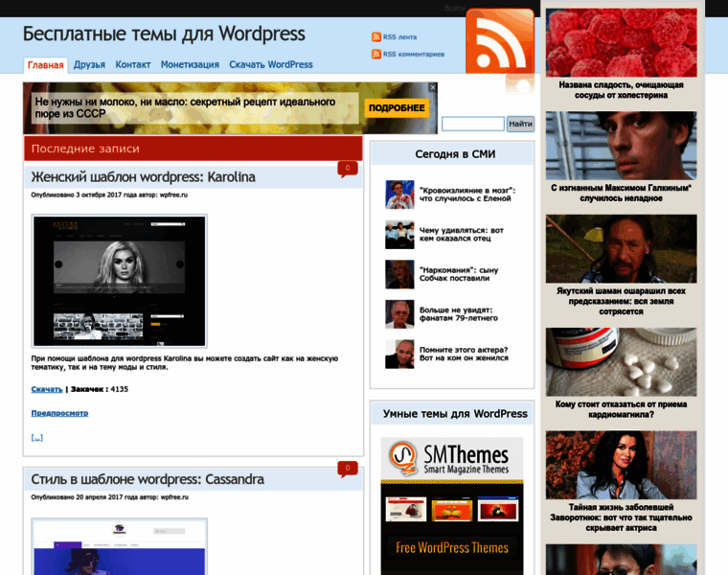Image resolution: width=728 pixels, height=575 pixels.
Task: Open ad С изгнанным Максимом Галкиным
Action: [622, 194]
